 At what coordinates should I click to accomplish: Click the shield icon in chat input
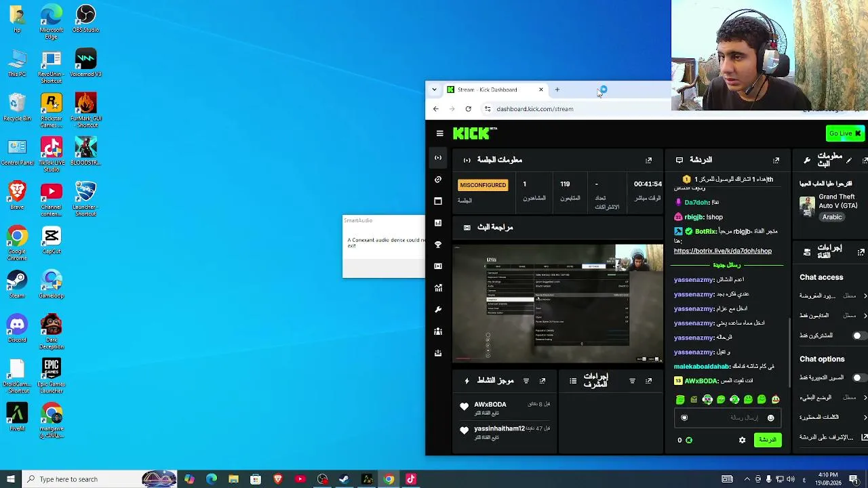(684, 418)
